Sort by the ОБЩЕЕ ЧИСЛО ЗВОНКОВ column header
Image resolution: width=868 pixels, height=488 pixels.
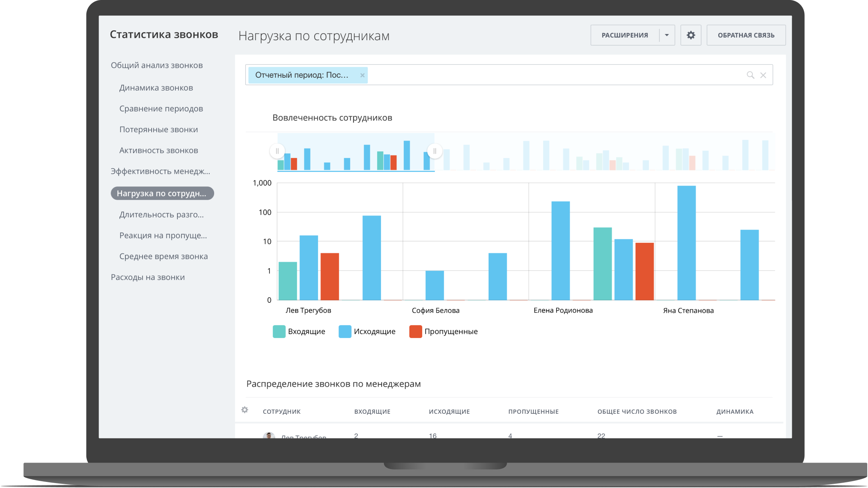(x=637, y=411)
